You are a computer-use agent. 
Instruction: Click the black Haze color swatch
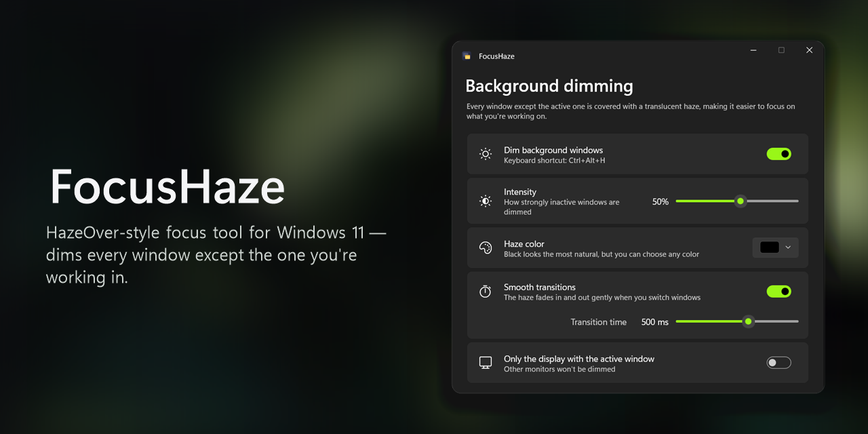770,248
